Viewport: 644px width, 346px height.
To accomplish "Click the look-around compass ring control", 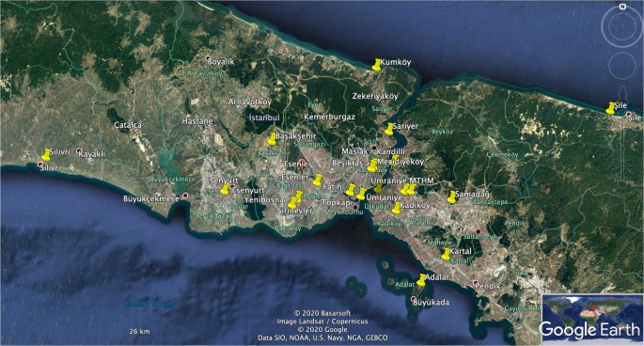I will click(621, 26).
